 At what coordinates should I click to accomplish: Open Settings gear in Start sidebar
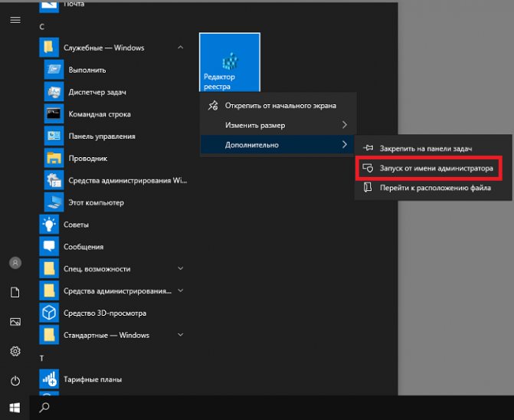click(15, 351)
